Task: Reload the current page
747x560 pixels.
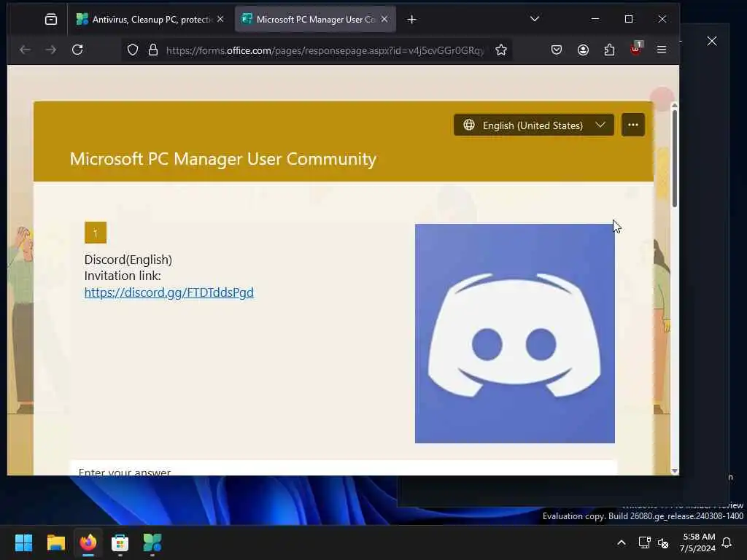Action: click(x=77, y=50)
